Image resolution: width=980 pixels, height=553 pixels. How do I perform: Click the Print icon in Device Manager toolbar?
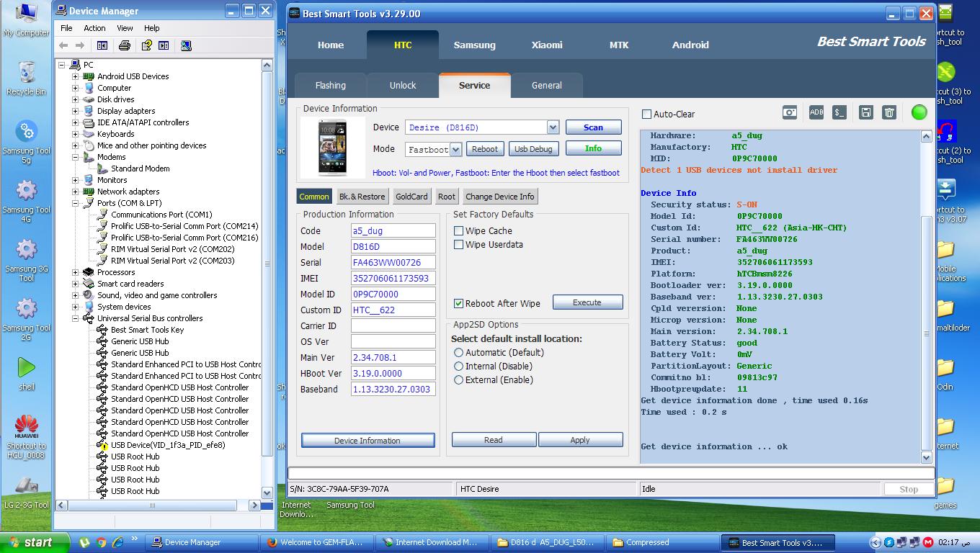pos(124,45)
